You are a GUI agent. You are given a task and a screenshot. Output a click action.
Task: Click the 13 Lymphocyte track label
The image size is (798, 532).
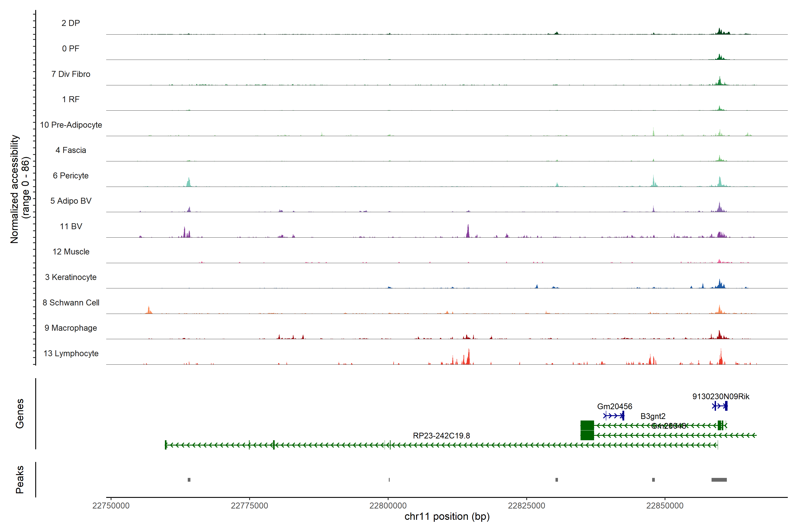point(71,353)
